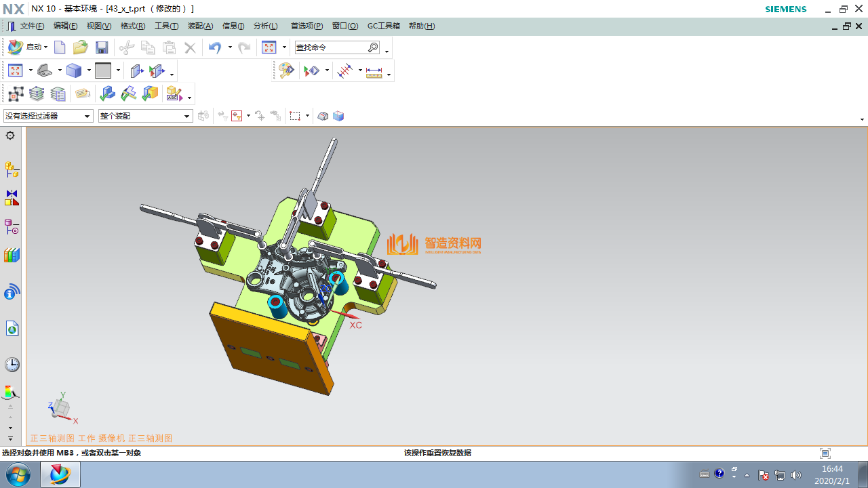Click the Measure Distance ruler icon
The image size is (868, 488).
pos(374,71)
